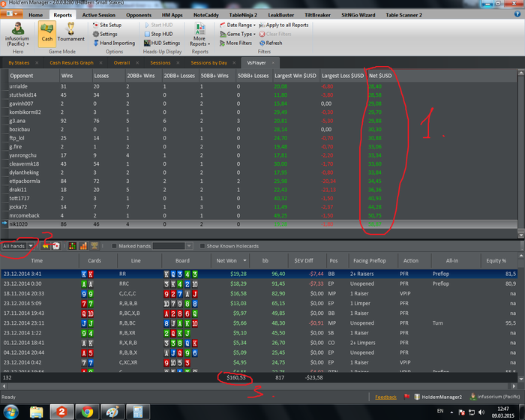Open the Feedback link
This screenshot has width=525, height=420.
point(385,397)
